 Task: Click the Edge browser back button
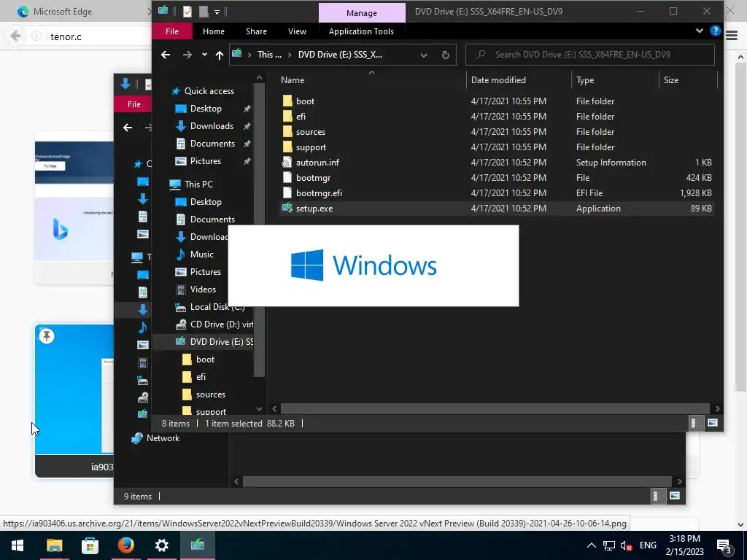coord(15,36)
